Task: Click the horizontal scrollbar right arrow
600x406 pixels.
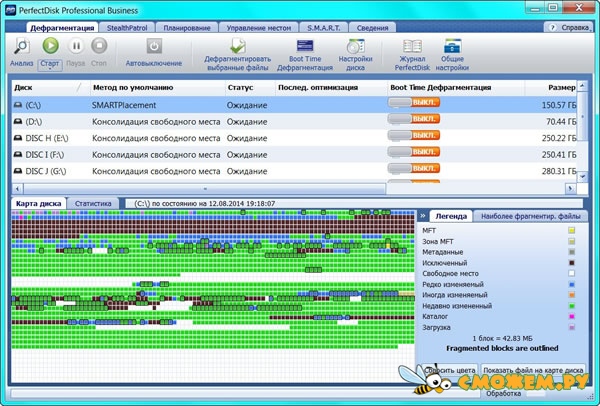Action: click(571, 188)
